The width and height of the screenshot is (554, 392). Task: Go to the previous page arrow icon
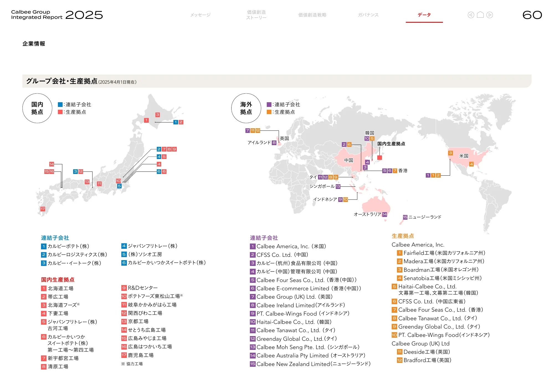coord(471,15)
